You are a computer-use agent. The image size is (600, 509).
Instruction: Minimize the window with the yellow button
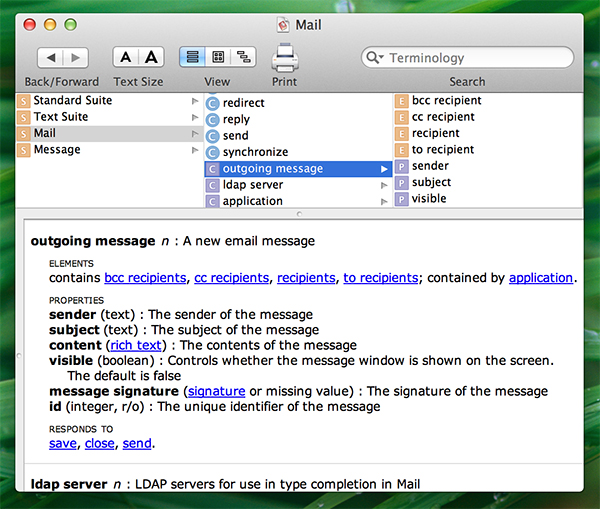(50, 25)
